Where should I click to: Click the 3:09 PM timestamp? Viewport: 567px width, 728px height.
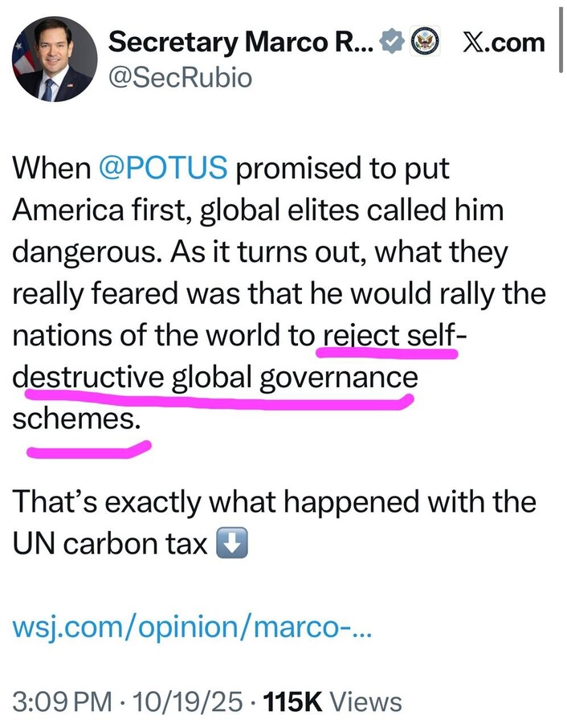tap(62, 701)
